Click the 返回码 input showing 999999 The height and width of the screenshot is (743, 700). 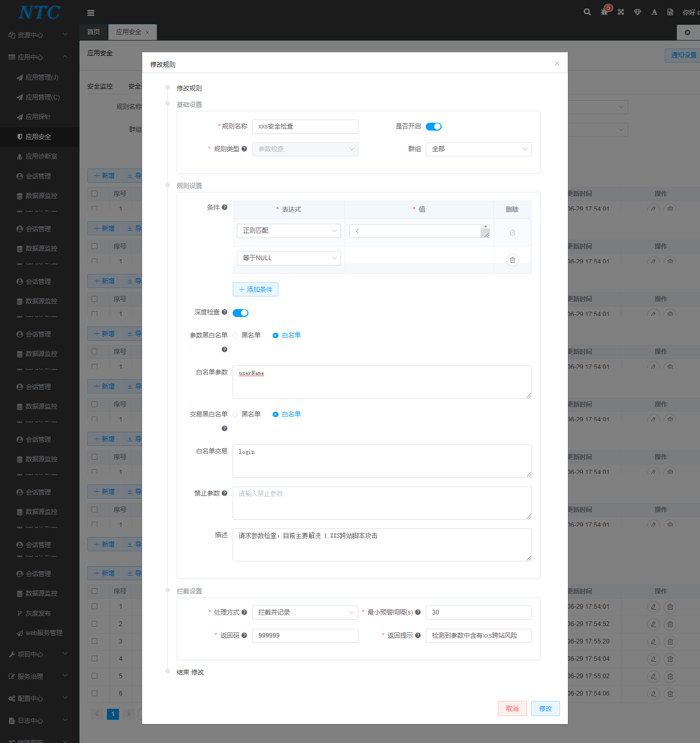tap(305, 636)
